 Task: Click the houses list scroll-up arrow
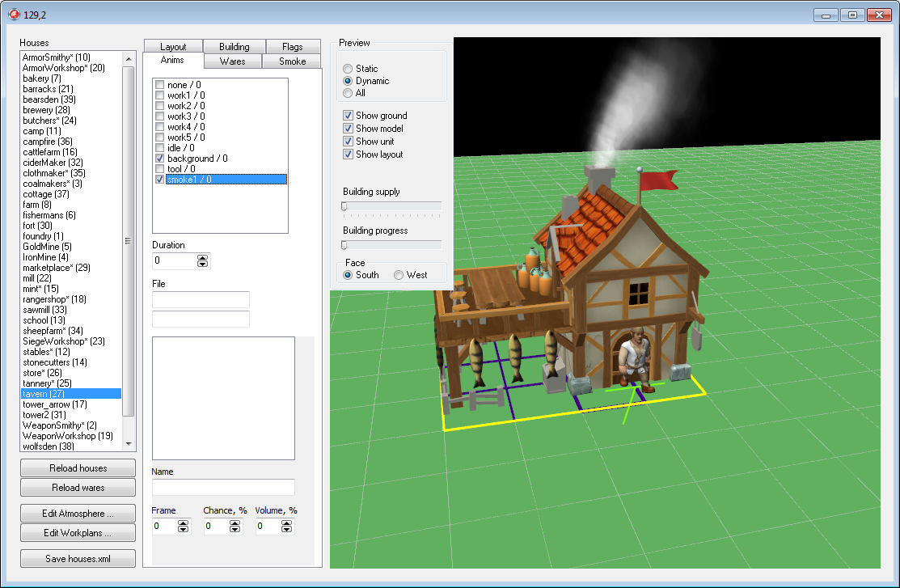pyautogui.click(x=129, y=58)
